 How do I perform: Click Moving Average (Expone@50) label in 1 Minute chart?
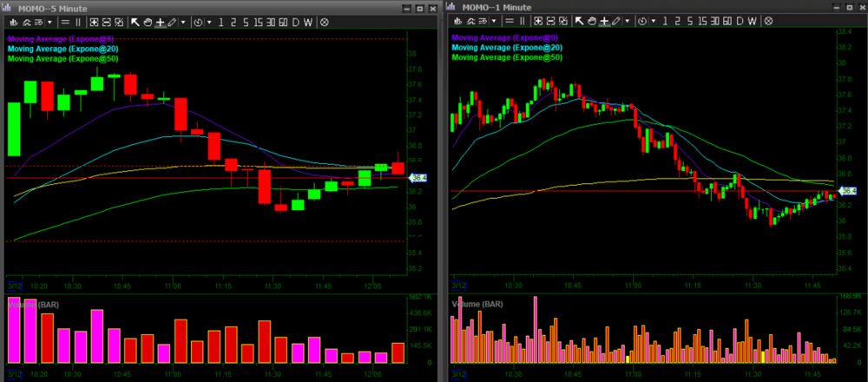(508, 57)
